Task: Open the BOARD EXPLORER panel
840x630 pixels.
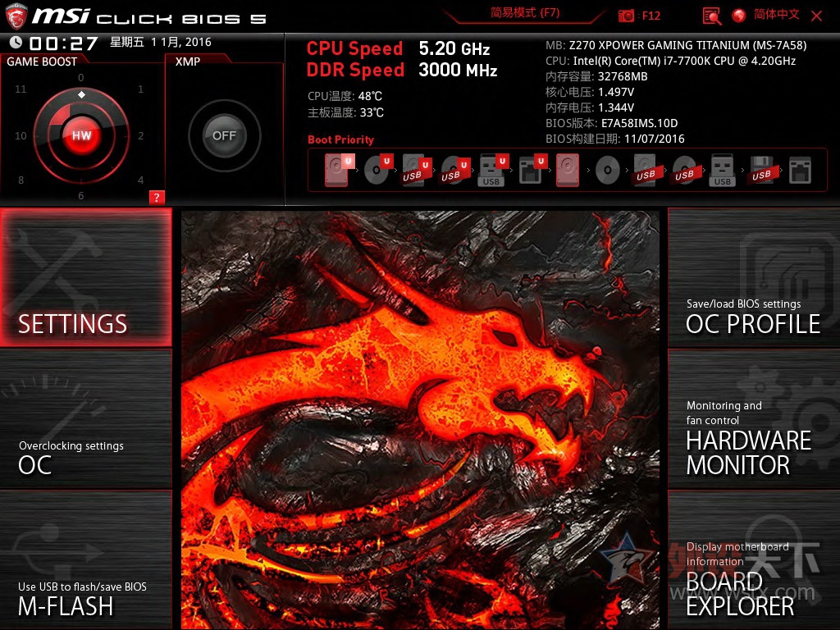Action: (754, 560)
